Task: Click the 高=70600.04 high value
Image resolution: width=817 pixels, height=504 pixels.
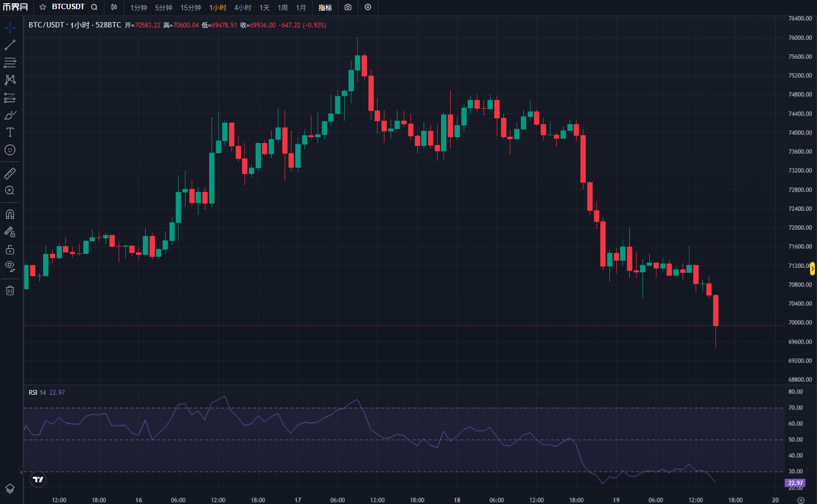Action: [181, 25]
